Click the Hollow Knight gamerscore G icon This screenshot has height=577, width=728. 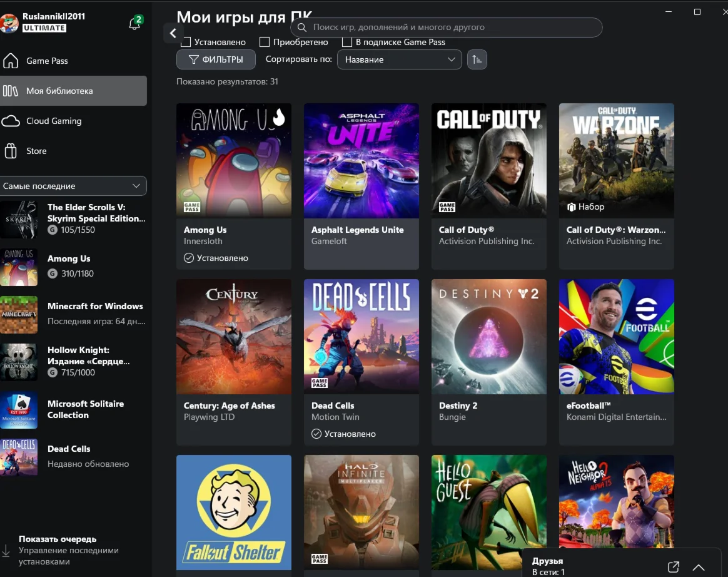click(53, 372)
